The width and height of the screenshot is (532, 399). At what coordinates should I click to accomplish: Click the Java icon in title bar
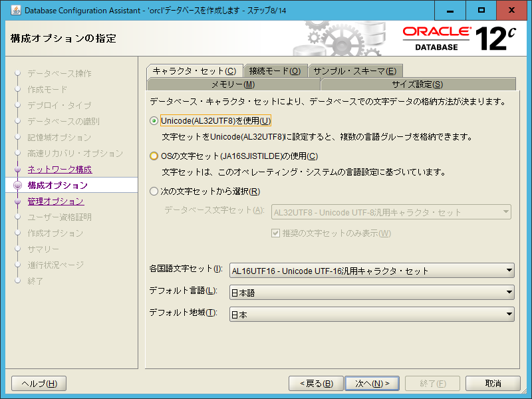click(x=15, y=10)
